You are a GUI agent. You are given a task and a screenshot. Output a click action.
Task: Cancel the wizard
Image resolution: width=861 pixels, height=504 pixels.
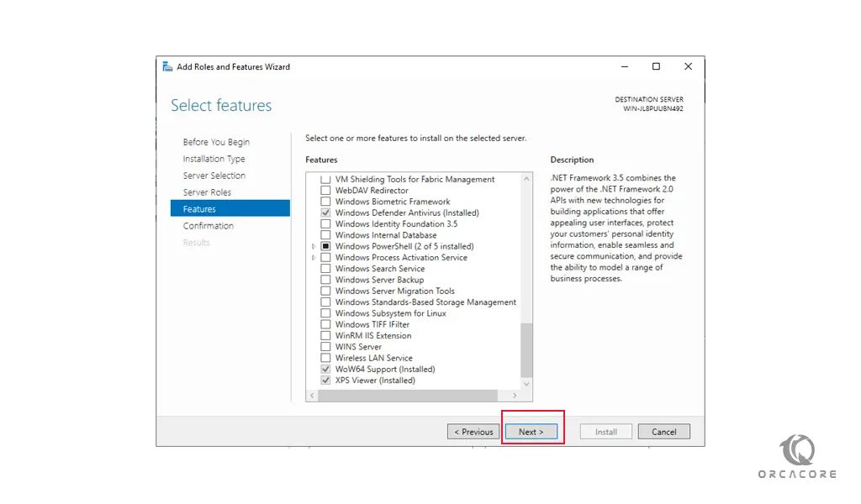[664, 432]
